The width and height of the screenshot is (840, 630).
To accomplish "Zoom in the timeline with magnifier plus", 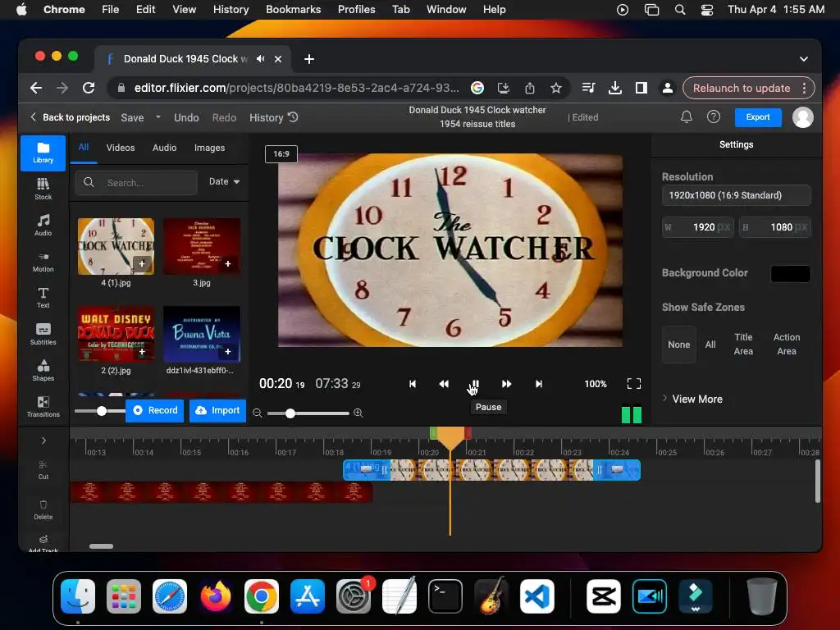I will (358, 413).
